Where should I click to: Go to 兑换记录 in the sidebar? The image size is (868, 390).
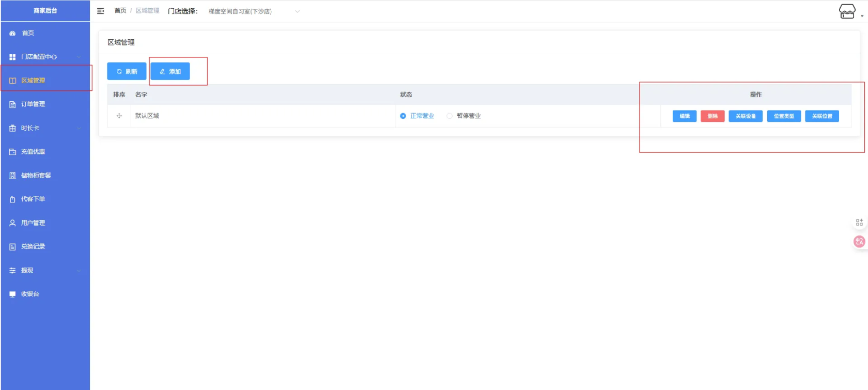pyautogui.click(x=33, y=247)
